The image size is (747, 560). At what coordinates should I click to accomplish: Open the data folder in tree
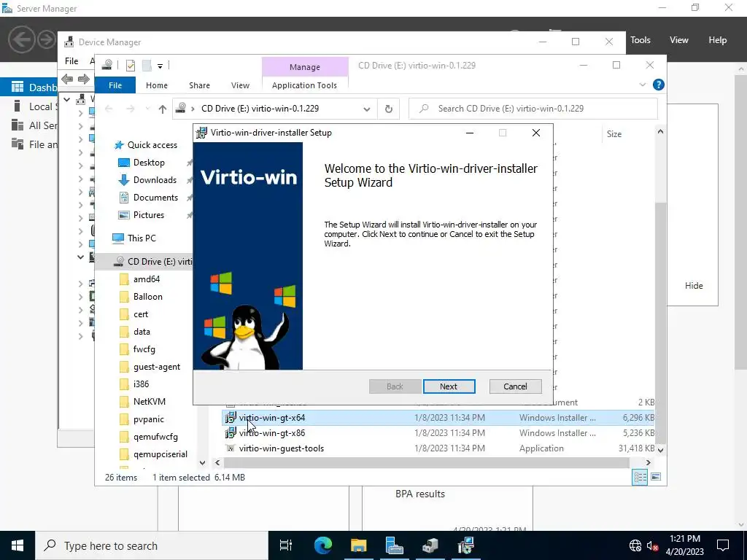pos(142,332)
